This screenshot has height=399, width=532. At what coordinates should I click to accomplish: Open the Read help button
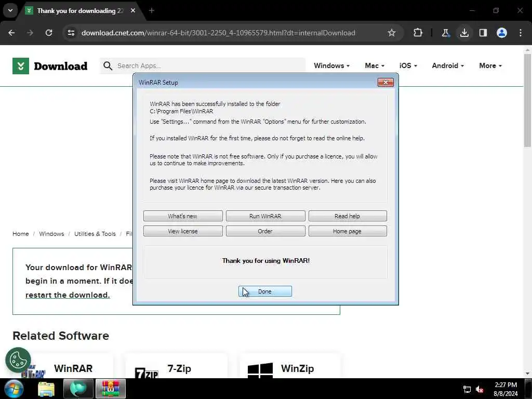tap(348, 216)
